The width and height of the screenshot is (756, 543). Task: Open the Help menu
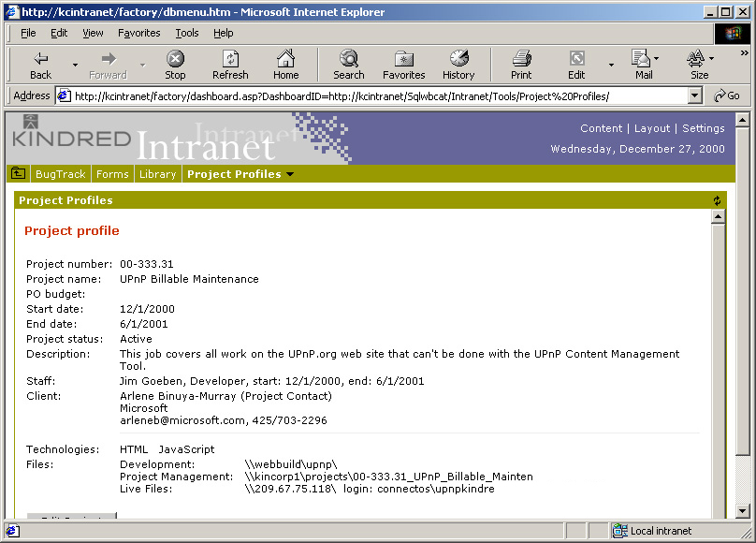(224, 33)
